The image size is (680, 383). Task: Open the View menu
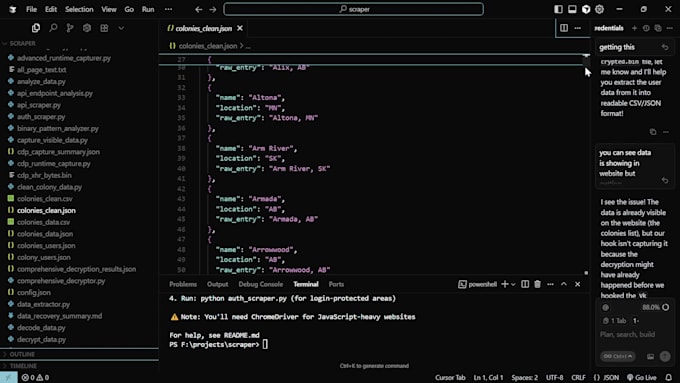tap(109, 9)
